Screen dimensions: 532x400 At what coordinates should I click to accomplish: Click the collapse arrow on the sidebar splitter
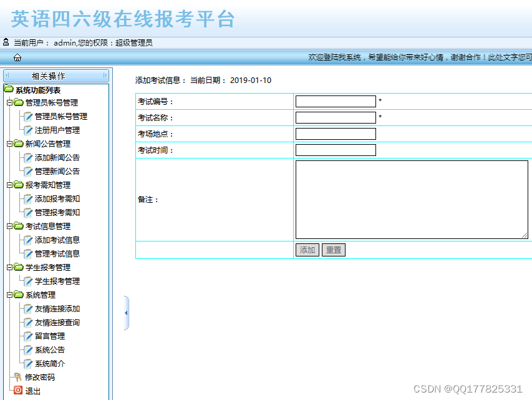pos(126,313)
